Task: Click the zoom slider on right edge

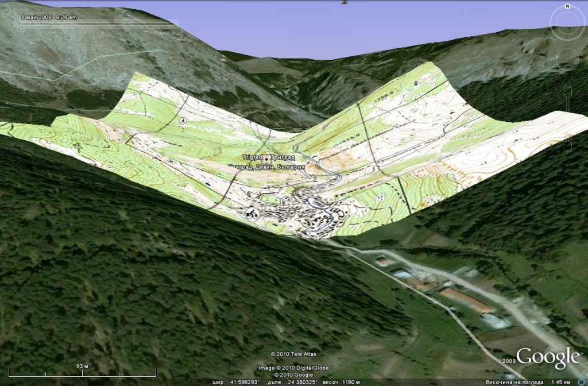Action: click(568, 117)
